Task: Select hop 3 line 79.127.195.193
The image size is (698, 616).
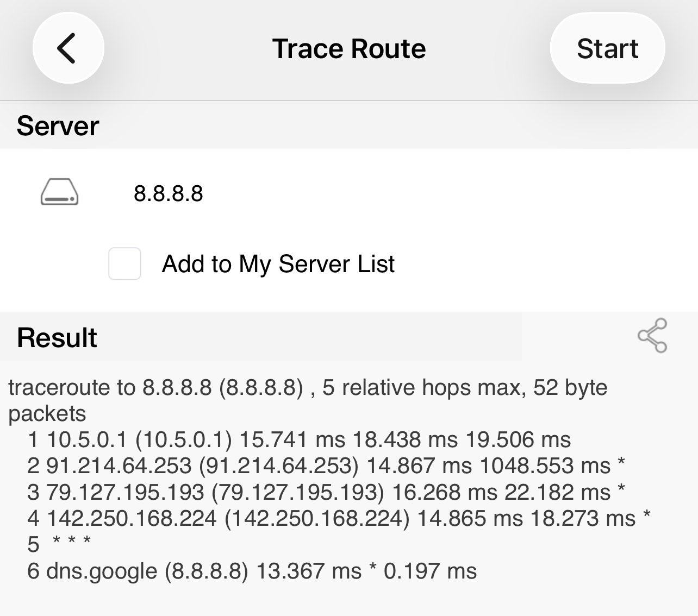Action: point(326,492)
